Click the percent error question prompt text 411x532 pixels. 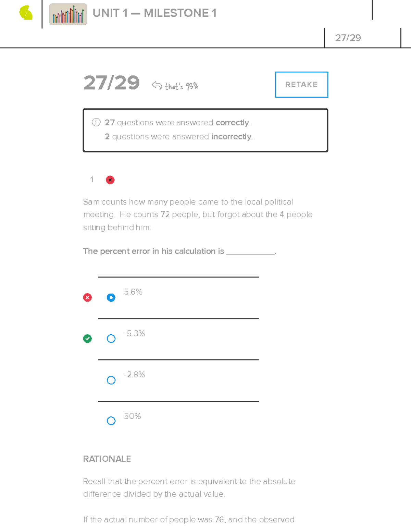(180, 251)
